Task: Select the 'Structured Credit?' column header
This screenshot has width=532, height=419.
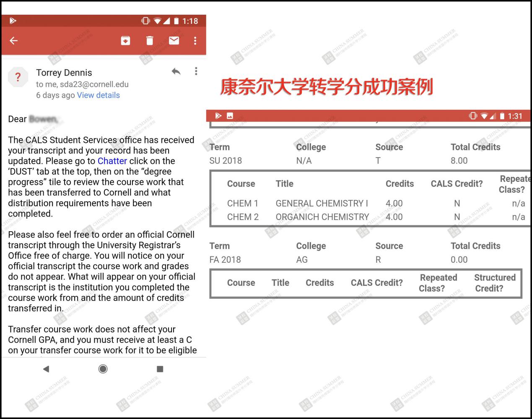Action: click(495, 283)
